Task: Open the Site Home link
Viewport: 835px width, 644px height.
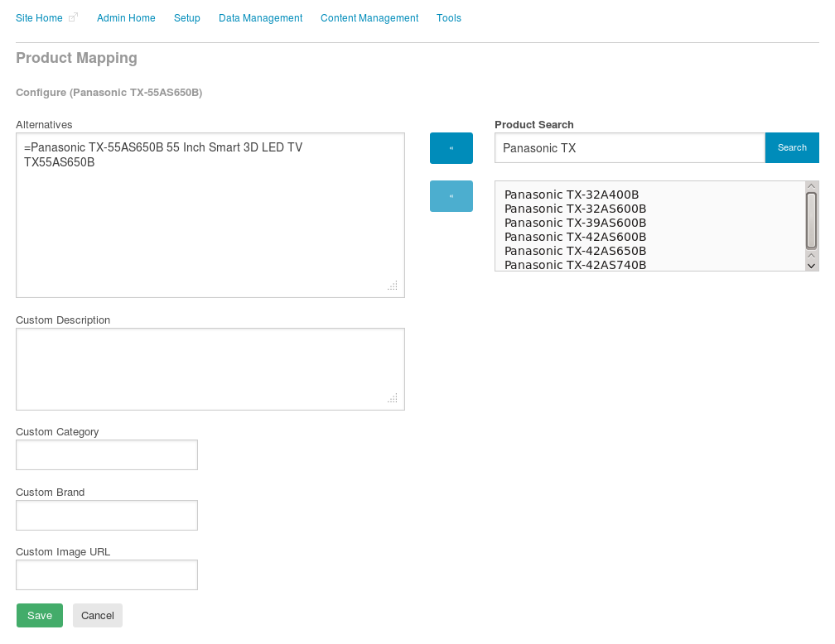Action: click(x=39, y=18)
